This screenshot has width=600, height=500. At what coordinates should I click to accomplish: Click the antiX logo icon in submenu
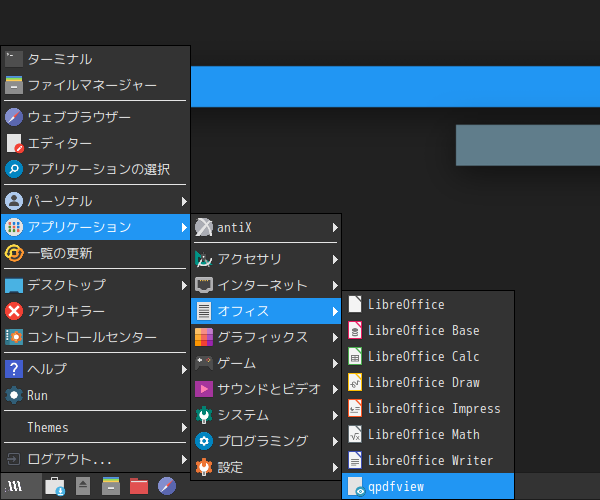point(204,227)
